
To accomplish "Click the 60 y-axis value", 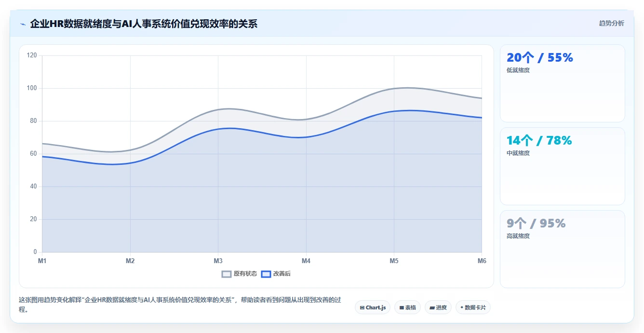I will [x=33, y=154].
